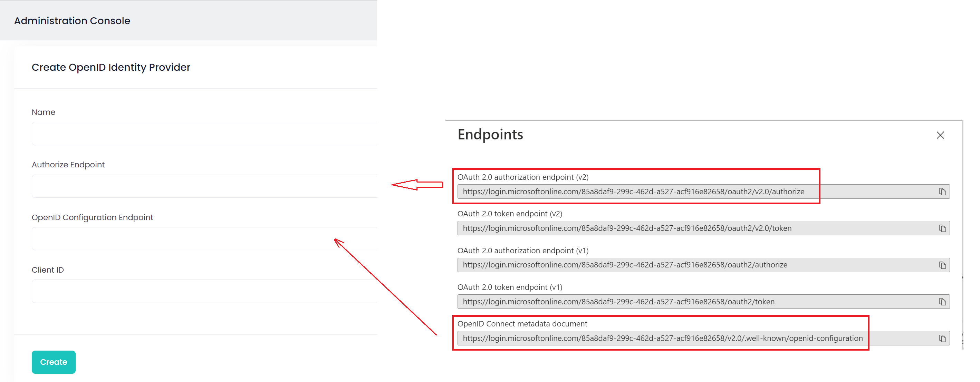Viewport: 980px width, 382px height.
Task: Copy the OAuth 2.0 authorization endpoint (v1) URL
Action: tap(942, 265)
